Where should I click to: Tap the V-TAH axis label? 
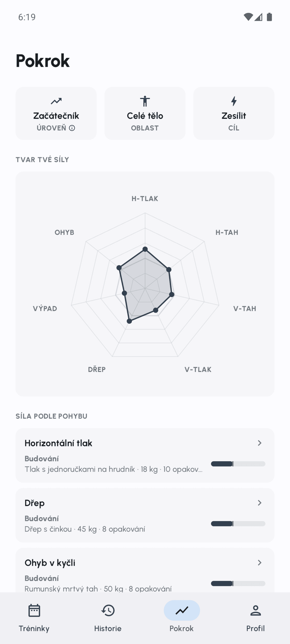coord(245,309)
